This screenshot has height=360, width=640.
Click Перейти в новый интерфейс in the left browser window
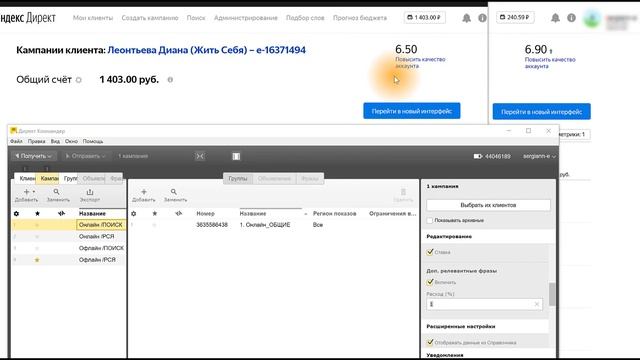pos(412,111)
